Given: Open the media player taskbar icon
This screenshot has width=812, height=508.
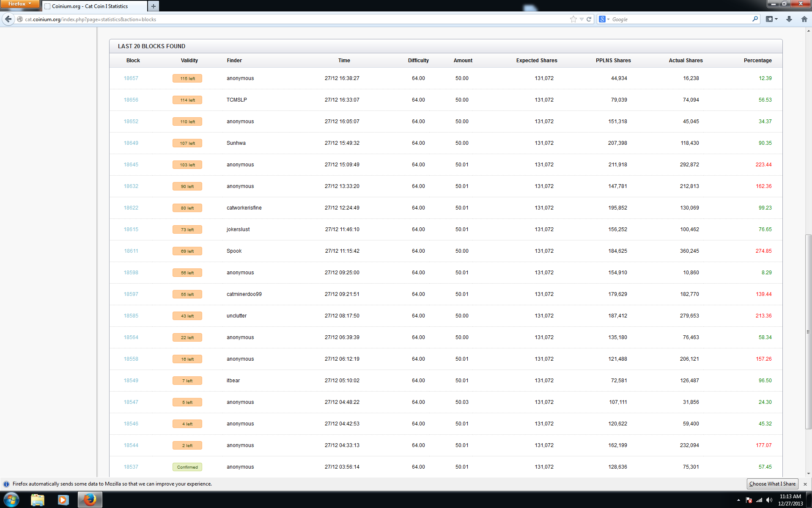Looking at the screenshot, I should [x=63, y=500].
